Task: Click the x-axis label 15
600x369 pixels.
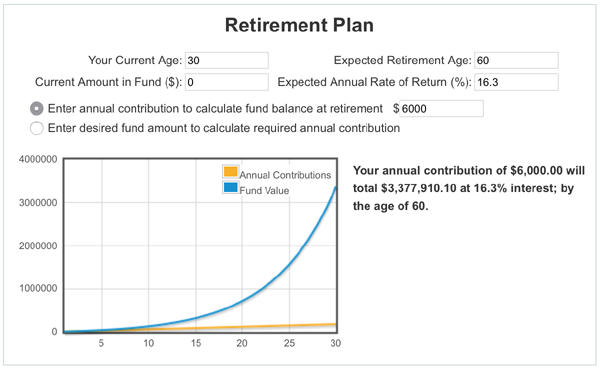Action: (196, 343)
